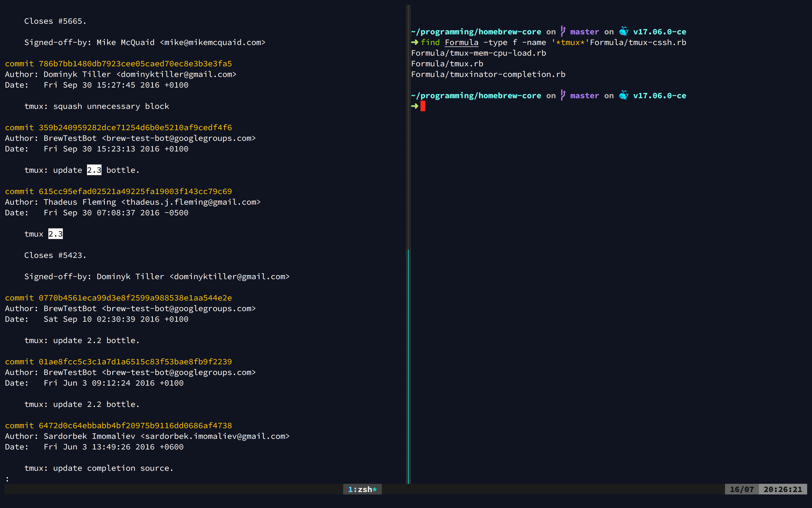Image resolution: width=812 pixels, height=508 pixels.
Task: Click the 16/07 date in status bar
Action: (742, 489)
